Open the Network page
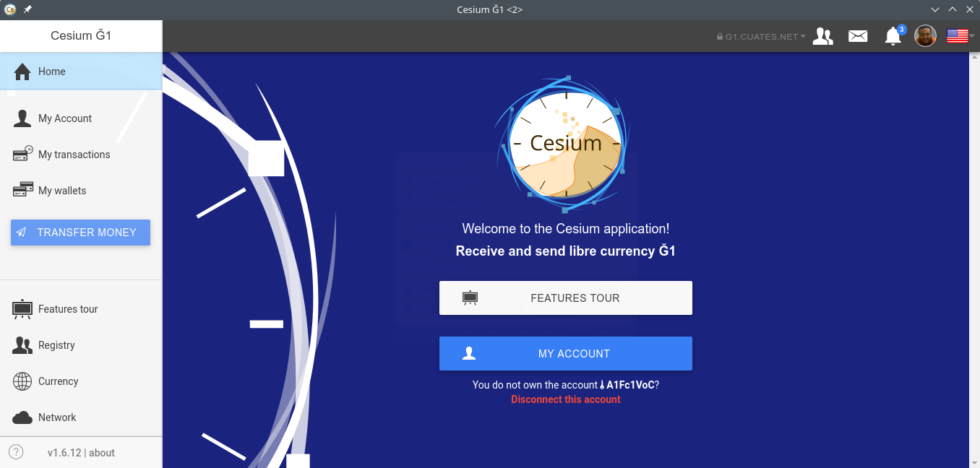Screen dimensions: 980x468 [81, 417]
